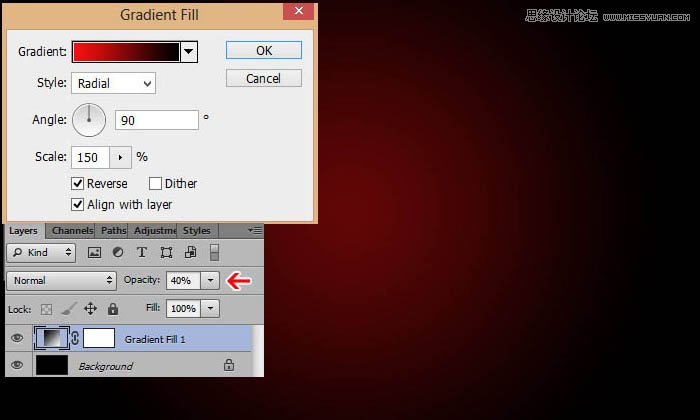The height and width of the screenshot is (420, 700).
Task: Click the Background layer name
Action: (106, 366)
